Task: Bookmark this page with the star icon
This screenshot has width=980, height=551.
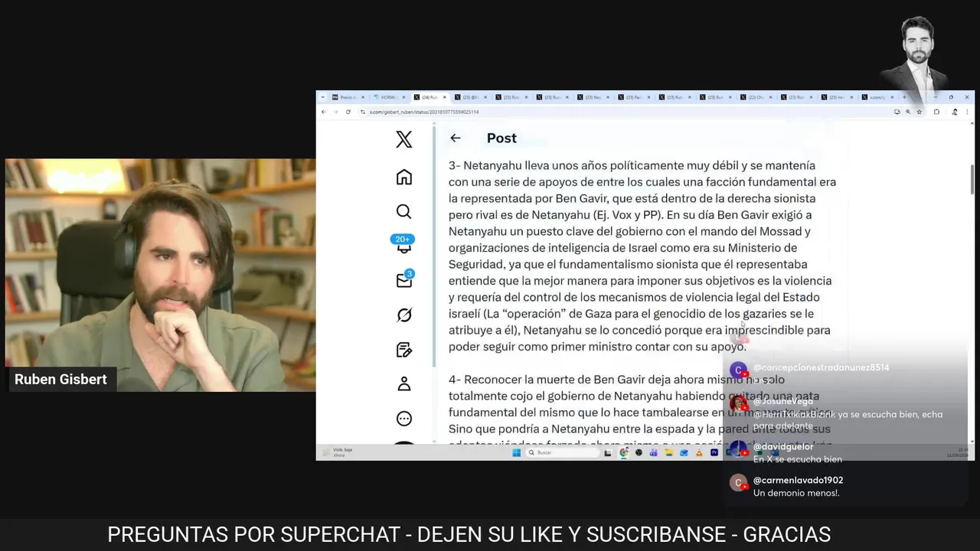Action: tap(920, 112)
